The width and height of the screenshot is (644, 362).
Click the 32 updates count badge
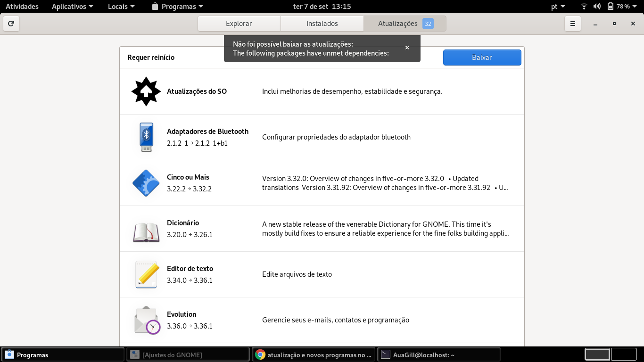(x=428, y=24)
